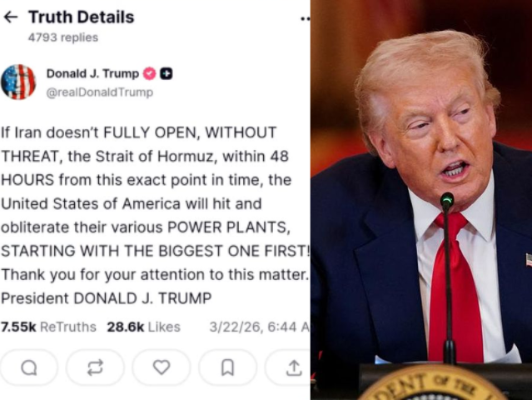ReTruth the post with the repost icon

(x=95, y=367)
